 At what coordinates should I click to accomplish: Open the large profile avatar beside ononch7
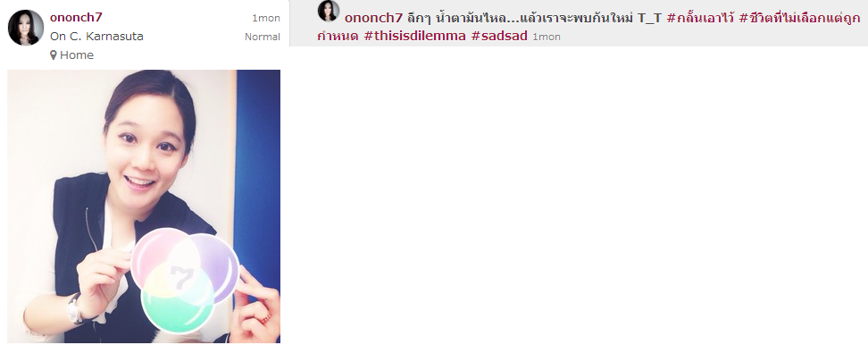tap(26, 28)
